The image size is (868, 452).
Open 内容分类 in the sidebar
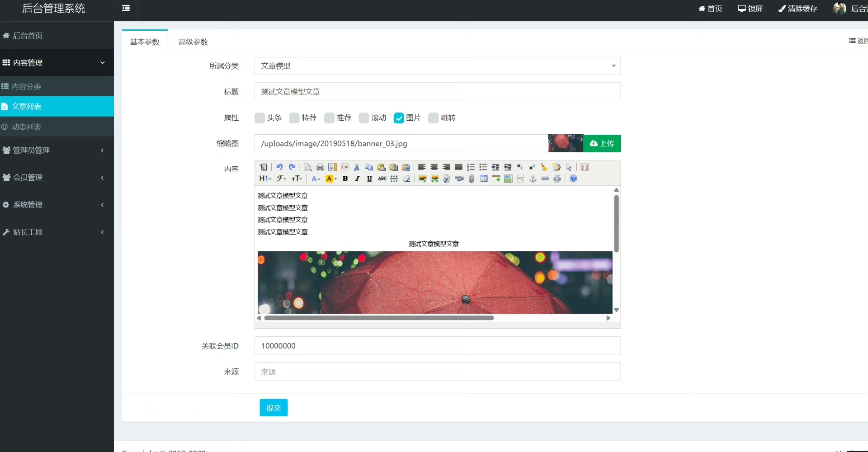(x=57, y=86)
